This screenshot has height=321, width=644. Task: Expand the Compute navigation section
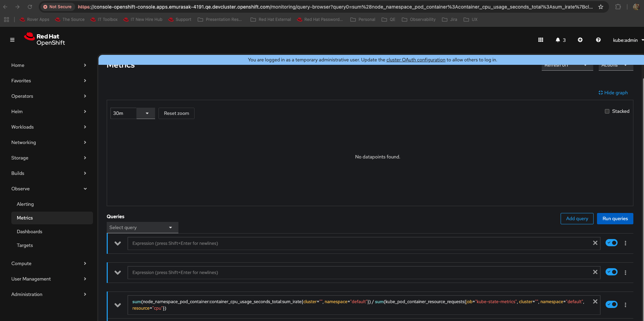click(49, 263)
